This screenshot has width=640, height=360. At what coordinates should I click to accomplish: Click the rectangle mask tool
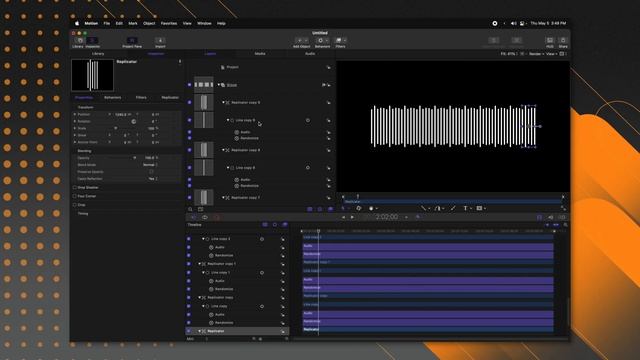(479, 208)
